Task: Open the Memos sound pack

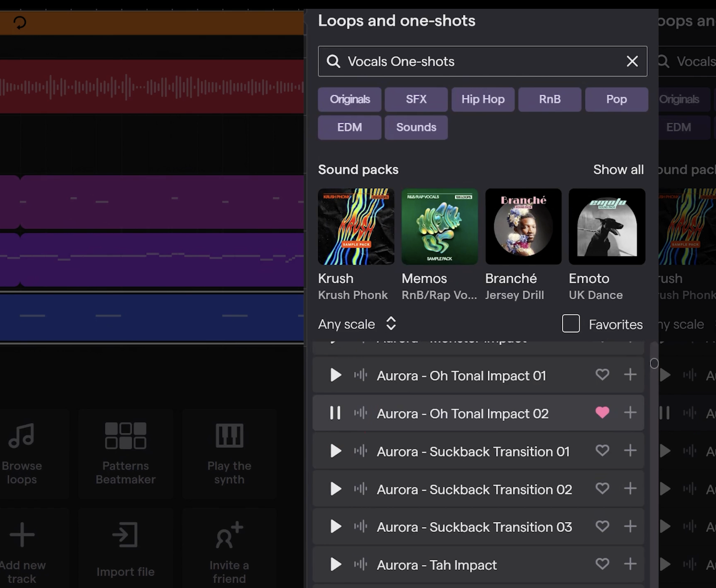Action: (x=440, y=227)
